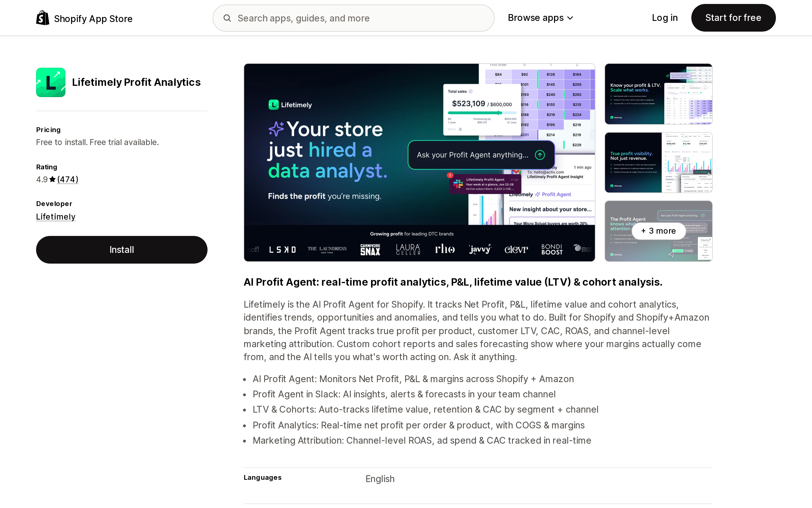Click The Laundress brand logo
This screenshot has width=812, height=508.
pyautogui.click(x=327, y=249)
